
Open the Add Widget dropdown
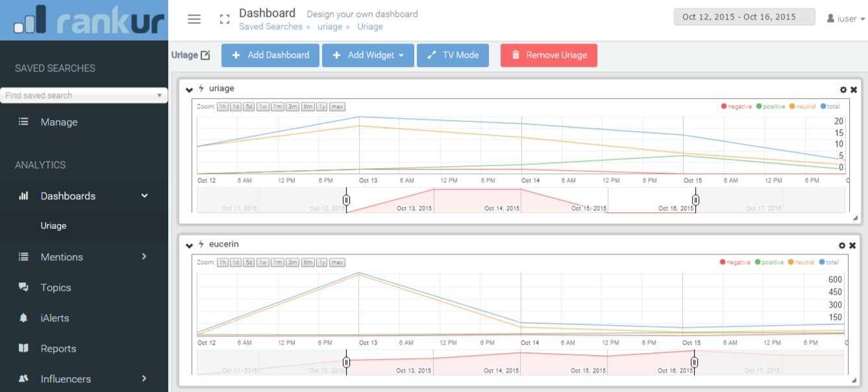click(x=369, y=55)
